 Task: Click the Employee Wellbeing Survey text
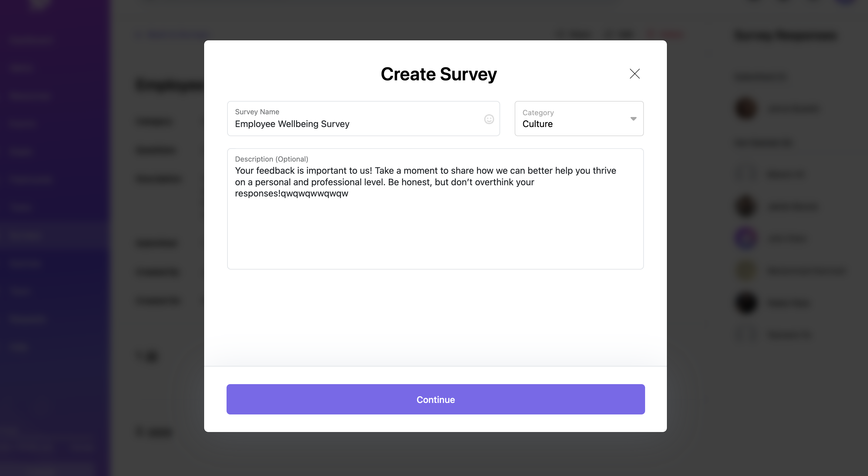(x=292, y=124)
